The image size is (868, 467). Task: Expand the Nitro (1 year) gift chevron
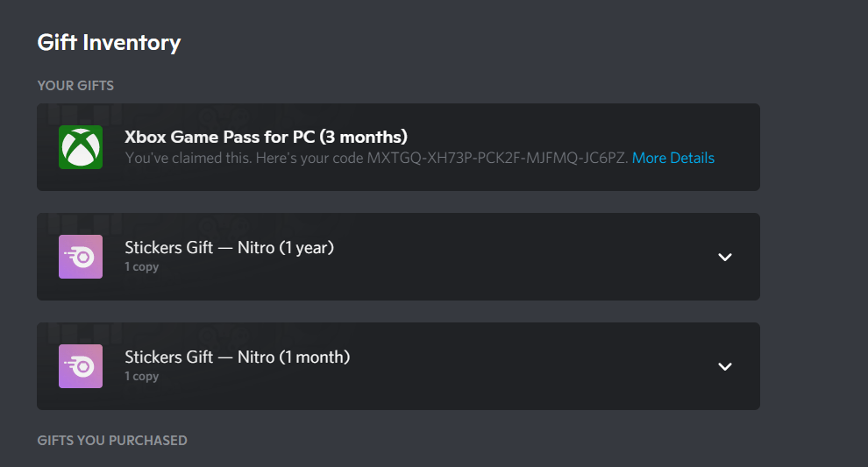coord(724,257)
